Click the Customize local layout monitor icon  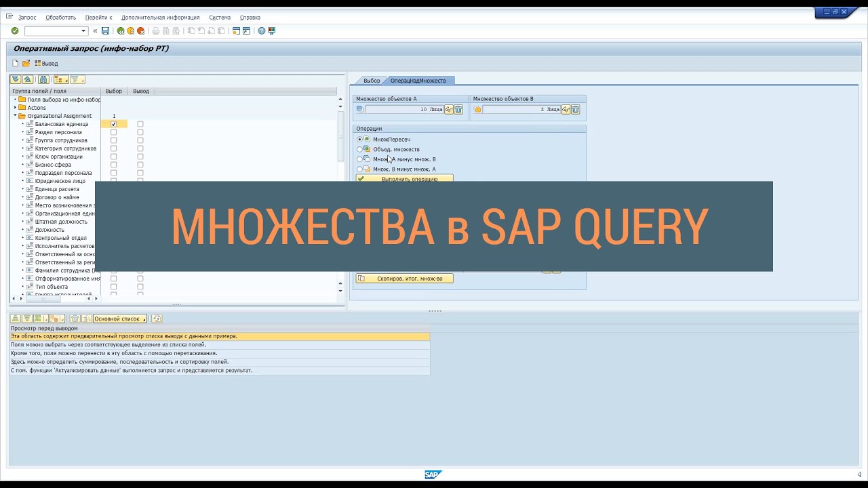pos(271,30)
